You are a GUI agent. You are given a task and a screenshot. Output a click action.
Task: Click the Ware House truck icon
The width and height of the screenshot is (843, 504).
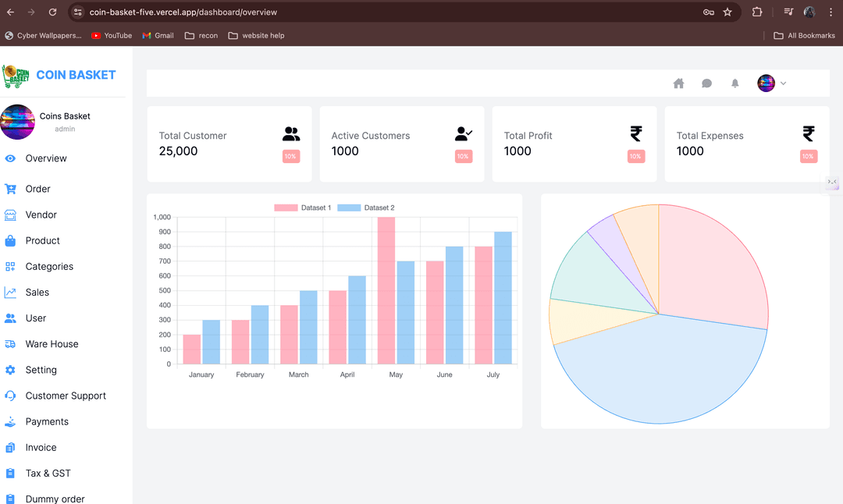pyautogui.click(x=10, y=344)
